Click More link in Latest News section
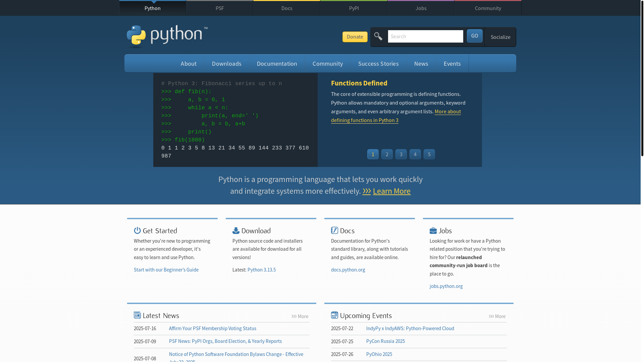The width and height of the screenshot is (644, 362). pyautogui.click(x=300, y=316)
